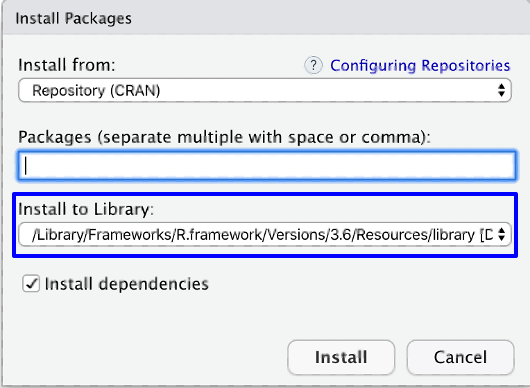Image resolution: width=530 pixels, height=388 pixels.
Task: Click the Install button
Action: pyautogui.click(x=341, y=357)
